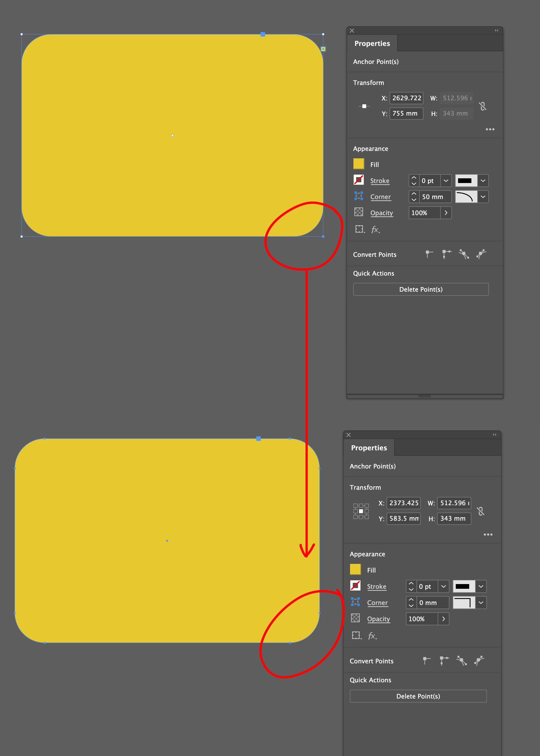540x756 pixels.
Task: Click the X field containing 2629.722
Action: [406, 98]
